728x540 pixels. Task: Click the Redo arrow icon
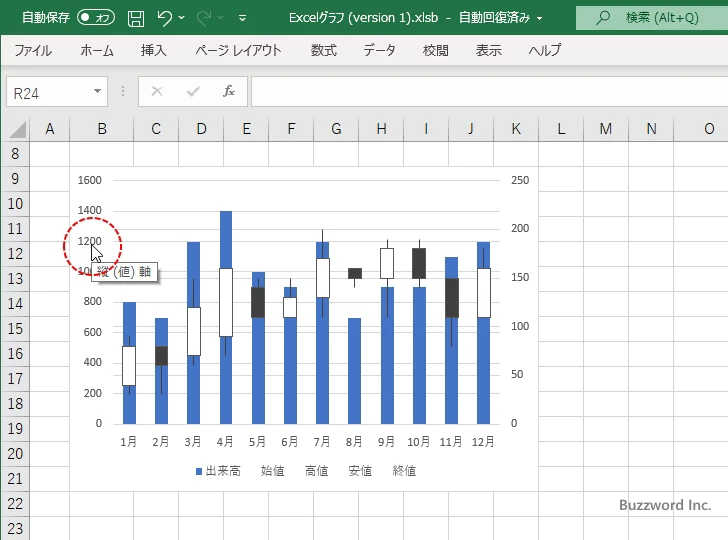[x=204, y=18]
